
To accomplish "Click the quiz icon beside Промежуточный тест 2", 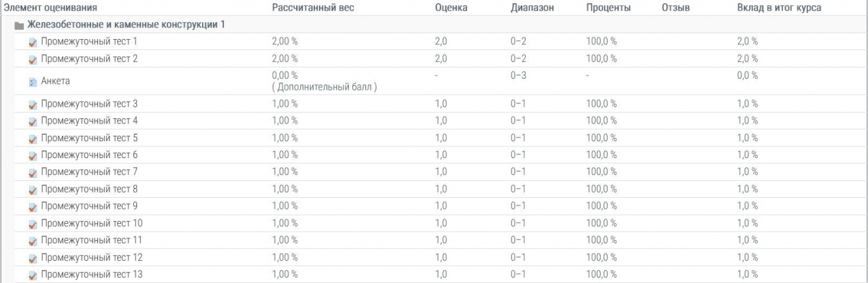I will point(33,59).
